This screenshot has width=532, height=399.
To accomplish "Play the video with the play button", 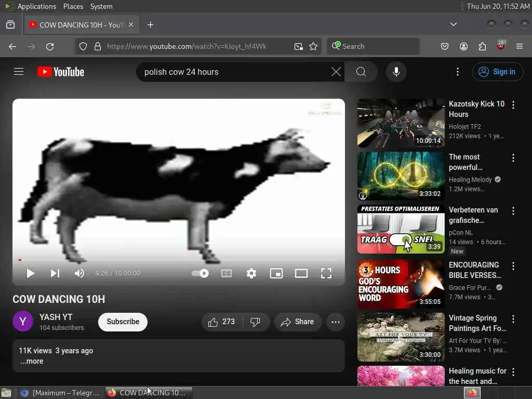I will [30, 273].
